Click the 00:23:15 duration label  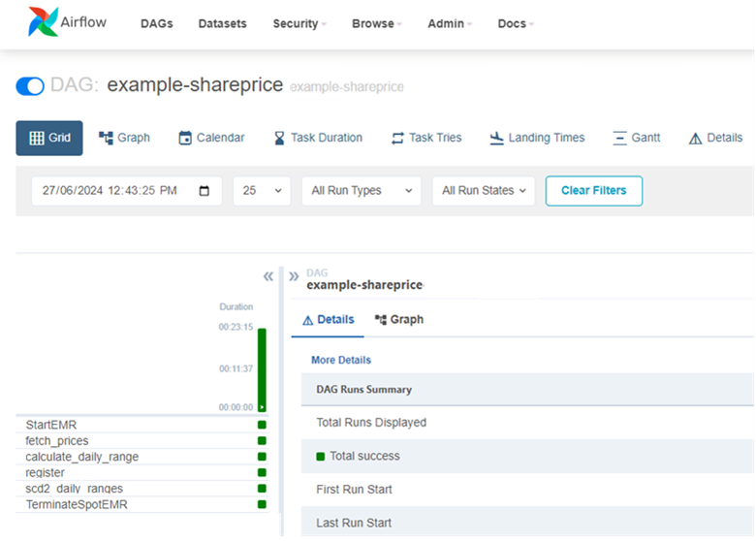[x=236, y=327]
